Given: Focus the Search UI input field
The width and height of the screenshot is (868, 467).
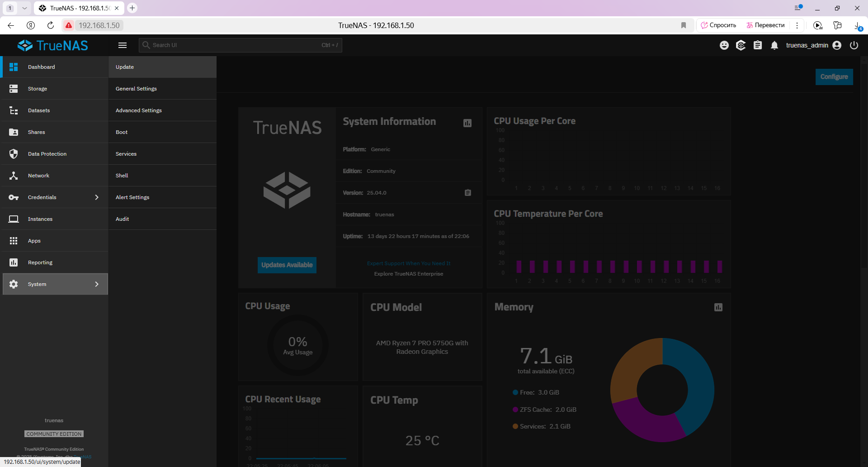Looking at the screenshot, I should pyautogui.click(x=240, y=45).
